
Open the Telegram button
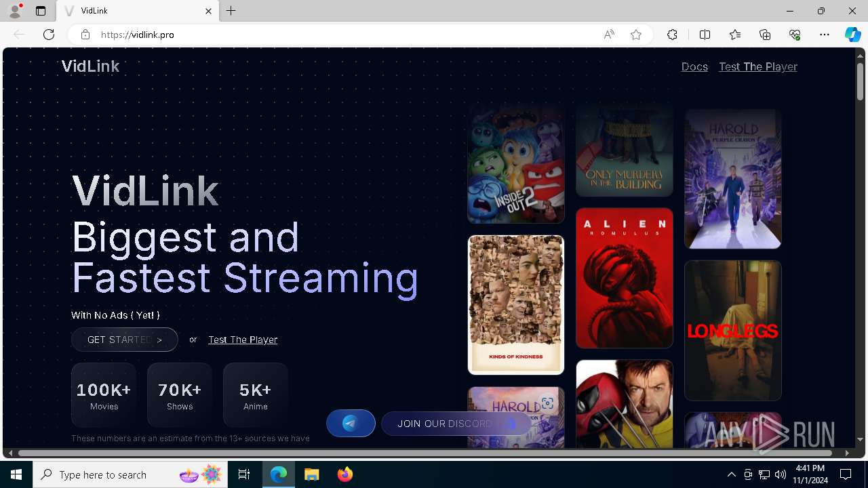[x=351, y=424]
